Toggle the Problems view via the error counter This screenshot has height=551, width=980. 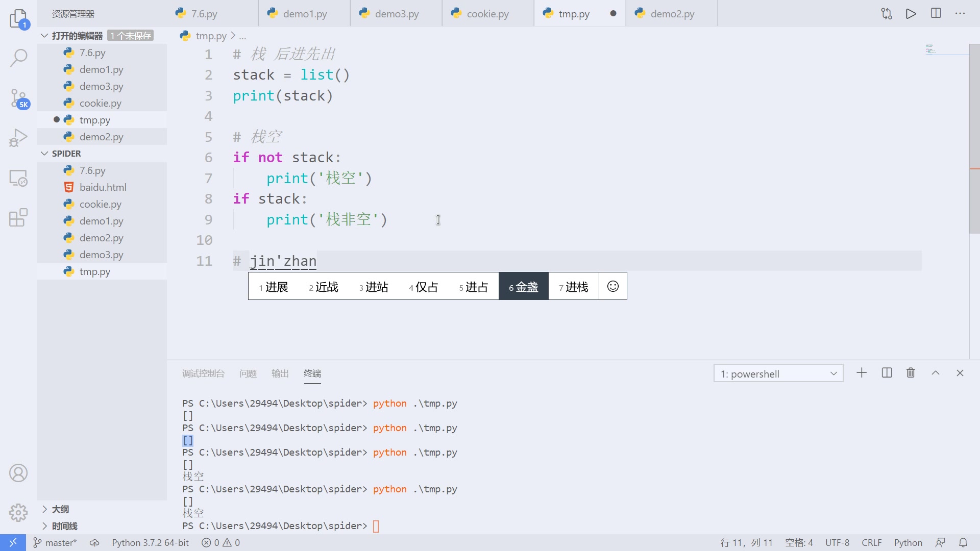click(220, 542)
